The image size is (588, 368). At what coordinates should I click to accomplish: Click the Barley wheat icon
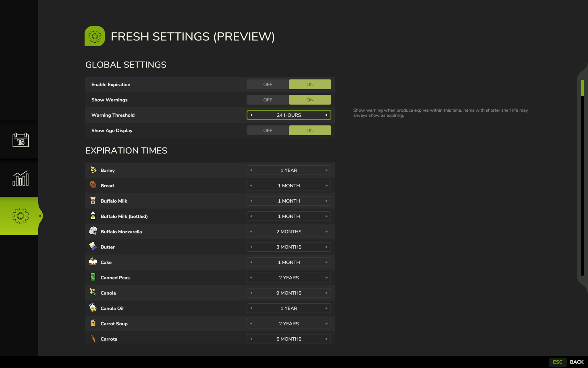point(93,170)
